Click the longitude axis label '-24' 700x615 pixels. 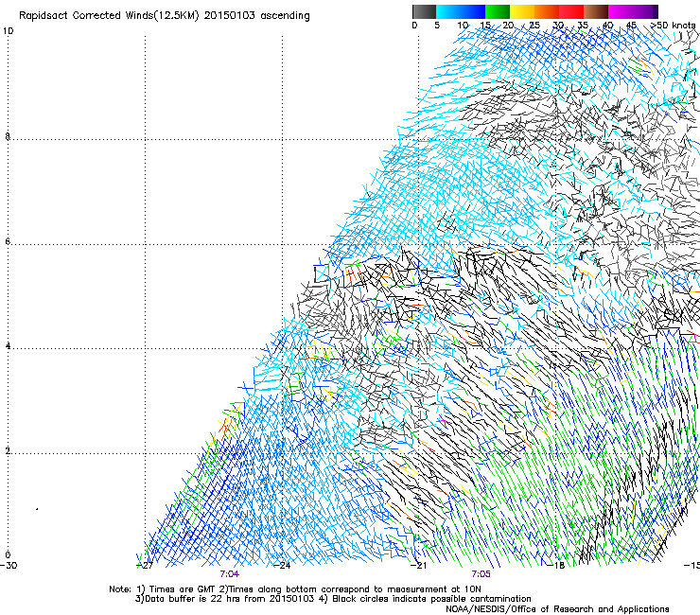tap(282, 566)
